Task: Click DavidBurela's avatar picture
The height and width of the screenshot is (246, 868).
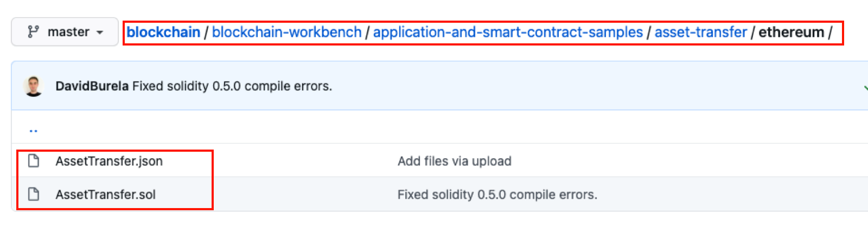Action: pos(34,86)
